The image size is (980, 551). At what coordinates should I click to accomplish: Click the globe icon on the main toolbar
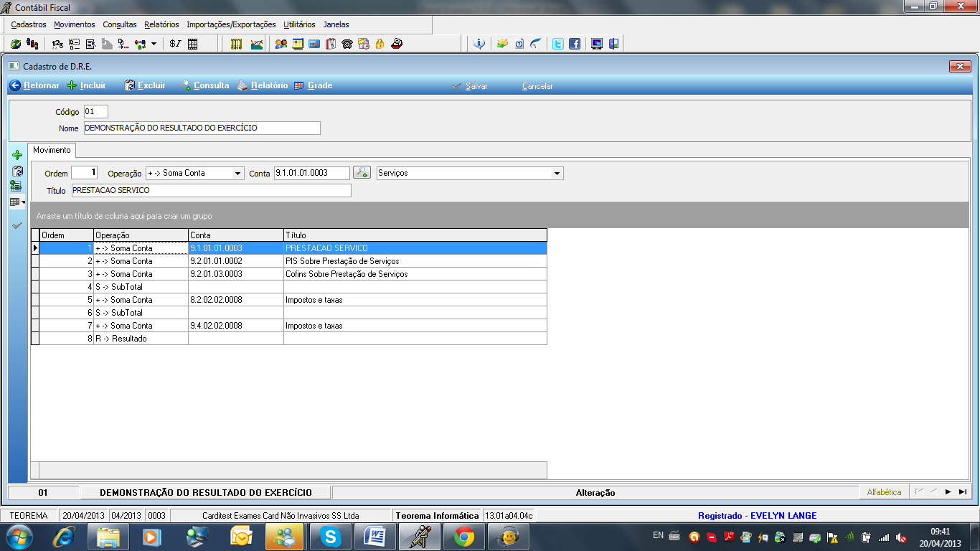(x=16, y=44)
